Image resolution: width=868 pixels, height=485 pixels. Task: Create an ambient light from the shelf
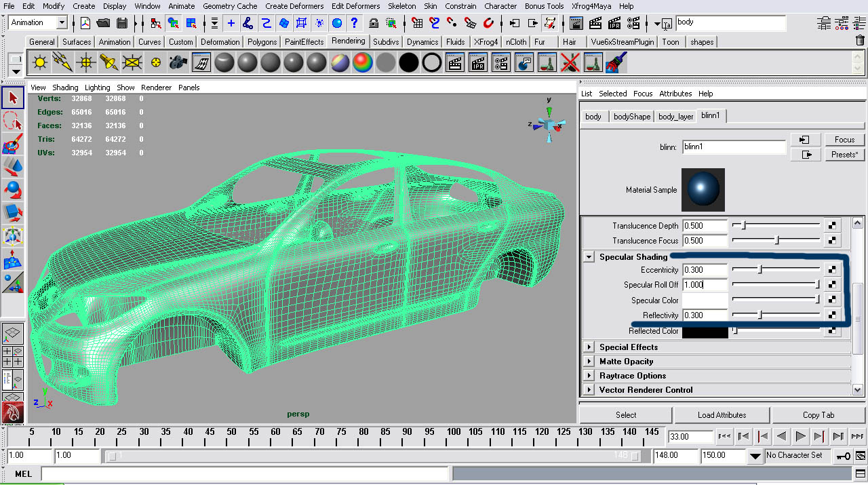tap(40, 63)
